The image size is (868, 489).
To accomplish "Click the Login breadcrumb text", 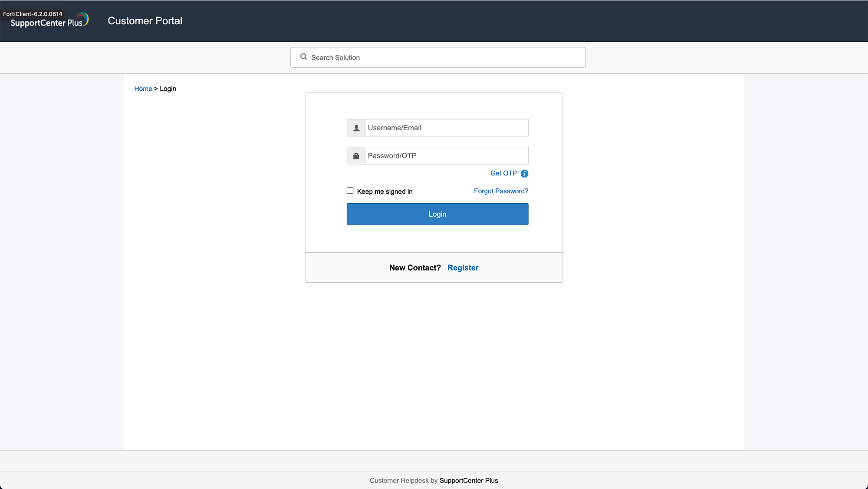I will coord(168,89).
